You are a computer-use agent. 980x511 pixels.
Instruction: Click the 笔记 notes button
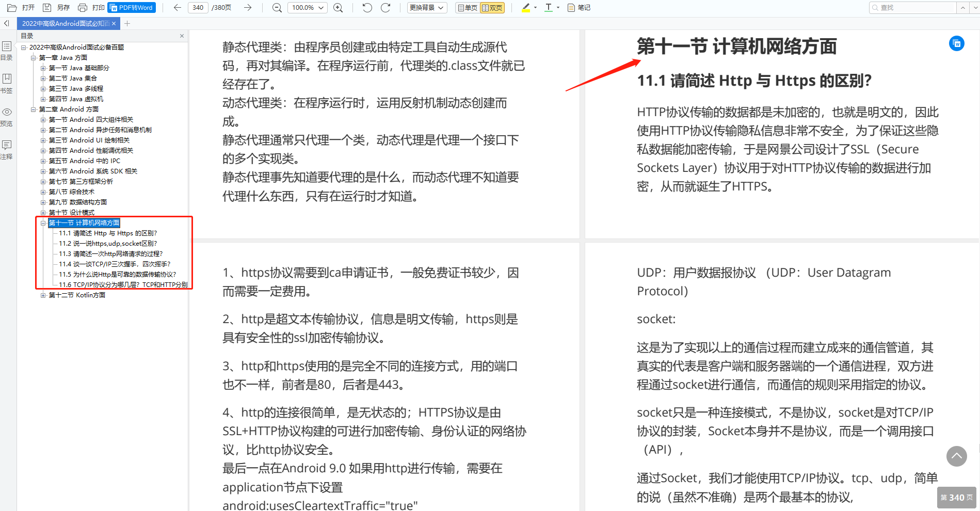click(579, 8)
